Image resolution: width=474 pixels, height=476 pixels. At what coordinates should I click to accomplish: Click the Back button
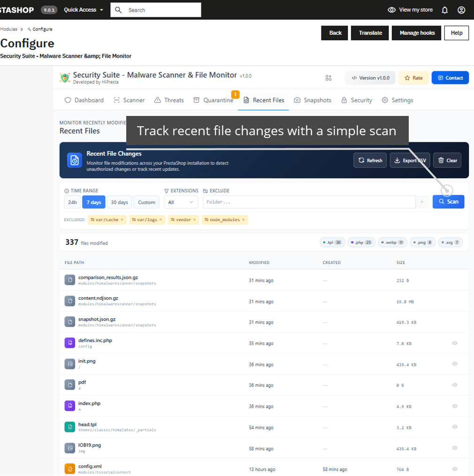click(335, 33)
